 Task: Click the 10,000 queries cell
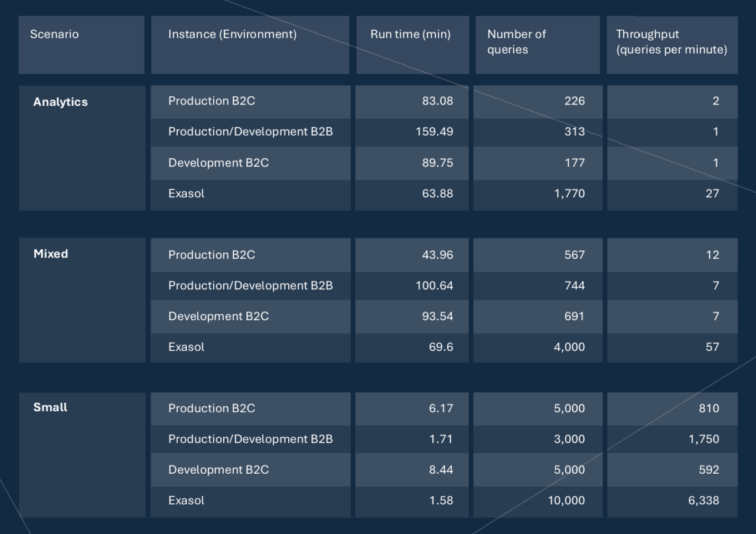[566, 500]
